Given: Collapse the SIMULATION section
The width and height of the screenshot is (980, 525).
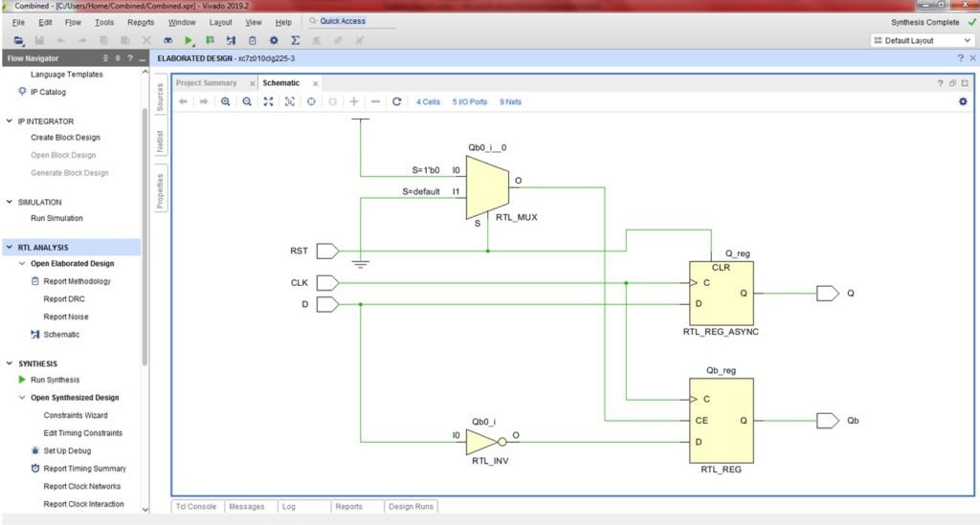Looking at the screenshot, I should coord(10,202).
